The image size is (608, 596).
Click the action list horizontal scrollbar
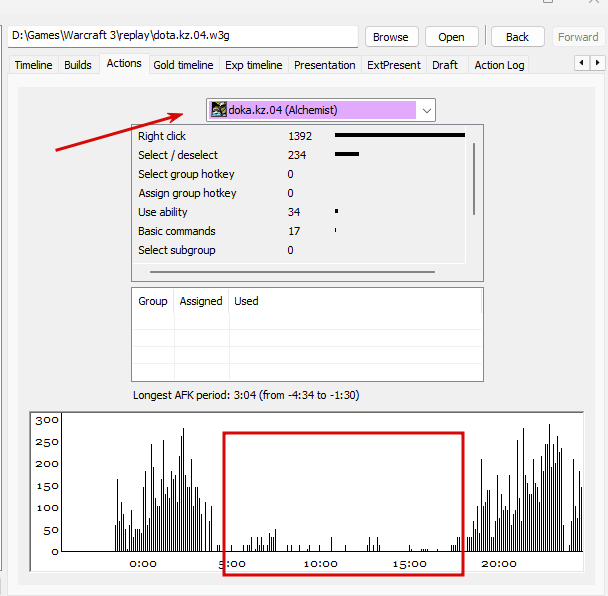click(x=292, y=272)
